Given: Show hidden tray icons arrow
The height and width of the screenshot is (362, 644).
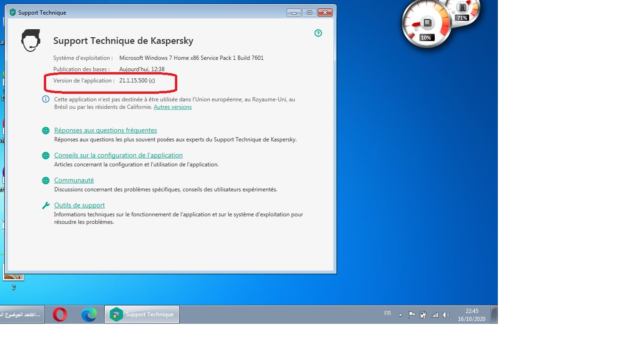Looking at the screenshot, I should click(400, 315).
